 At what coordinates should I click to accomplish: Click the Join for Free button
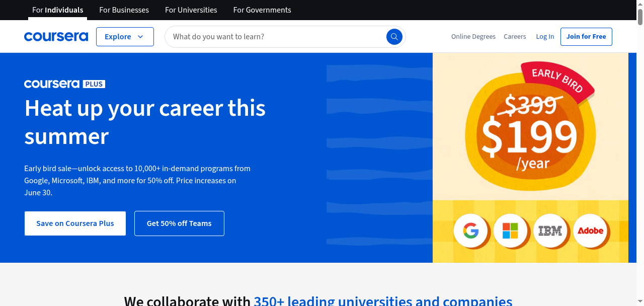[586, 37]
